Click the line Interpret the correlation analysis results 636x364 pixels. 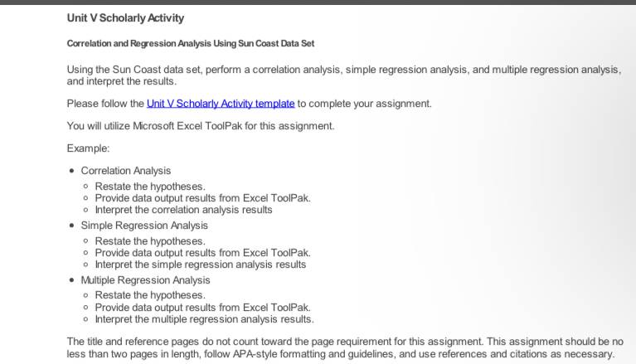(x=183, y=210)
